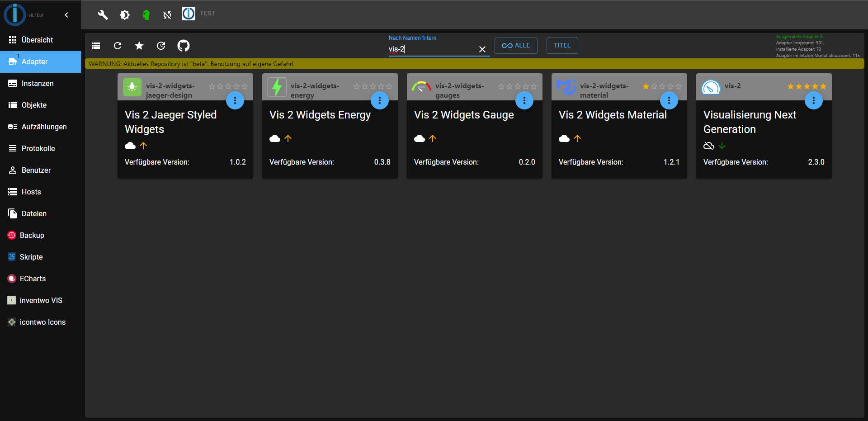The height and width of the screenshot is (421, 868).
Task: Open Skripte in the sidebar
Action: point(41,257)
